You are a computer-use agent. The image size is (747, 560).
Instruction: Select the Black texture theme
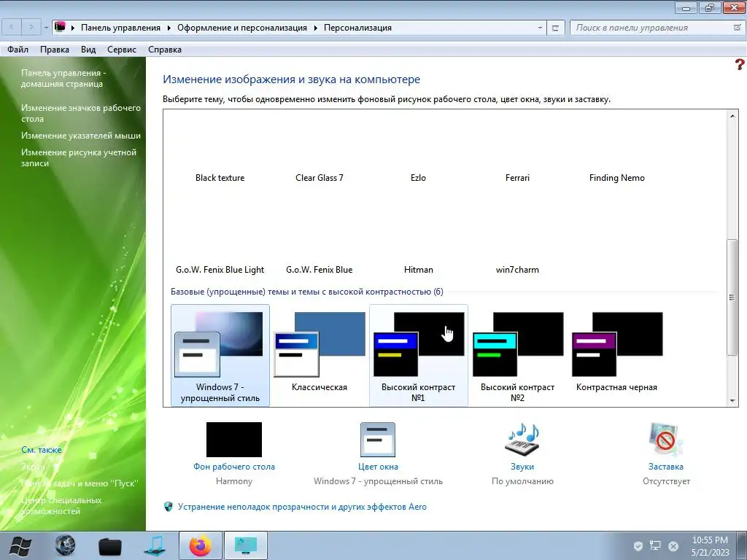point(220,178)
